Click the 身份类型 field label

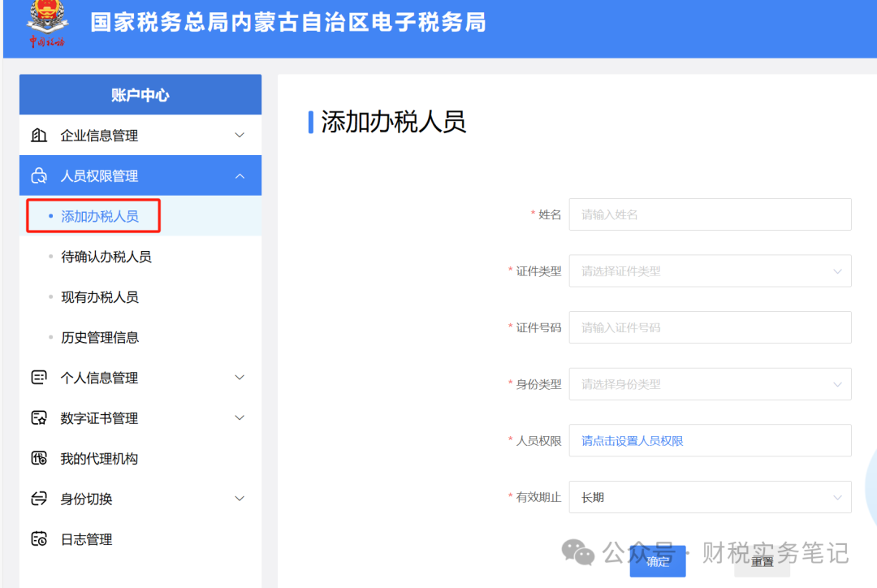pyautogui.click(x=538, y=384)
